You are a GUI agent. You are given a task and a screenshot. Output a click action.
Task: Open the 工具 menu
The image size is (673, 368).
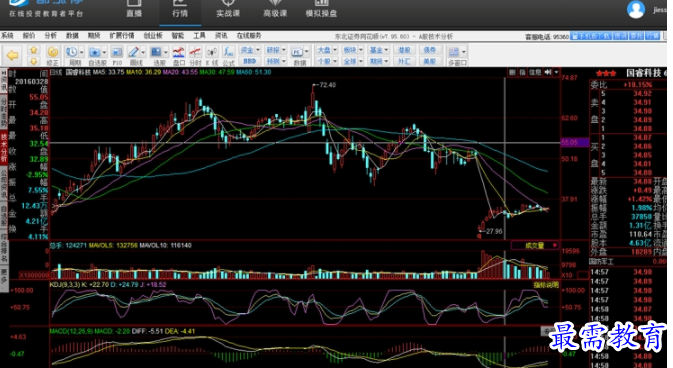199,36
